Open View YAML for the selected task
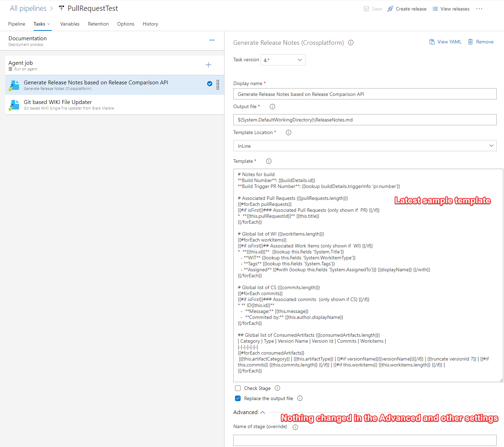The image size is (504, 447). click(445, 41)
